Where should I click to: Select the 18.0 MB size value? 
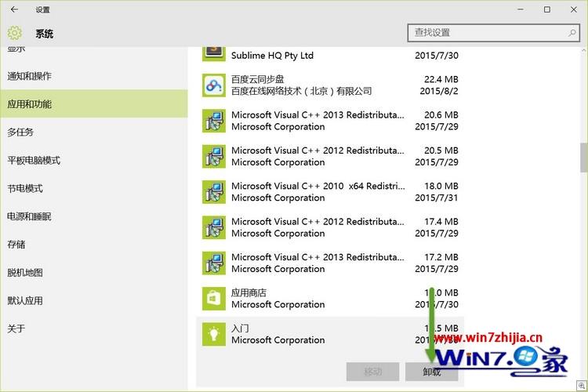point(441,186)
